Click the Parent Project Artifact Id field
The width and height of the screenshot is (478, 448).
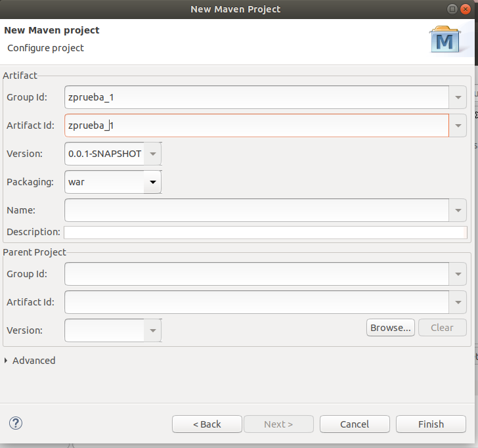point(257,302)
